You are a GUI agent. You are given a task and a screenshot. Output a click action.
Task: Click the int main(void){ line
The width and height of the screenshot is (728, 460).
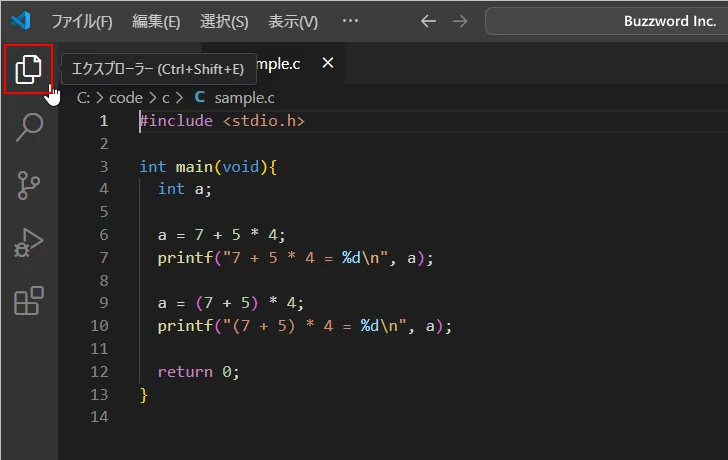tap(208, 167)
